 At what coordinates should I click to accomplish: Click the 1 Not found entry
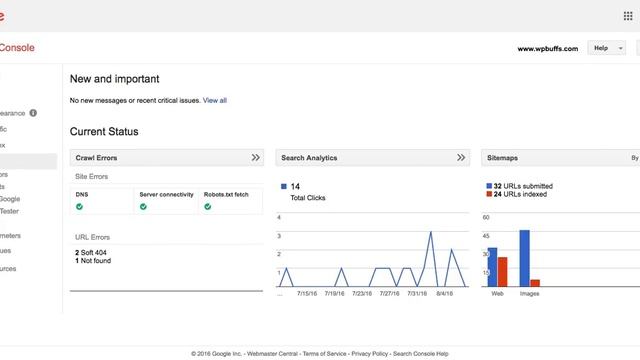[x=93, y=260]
